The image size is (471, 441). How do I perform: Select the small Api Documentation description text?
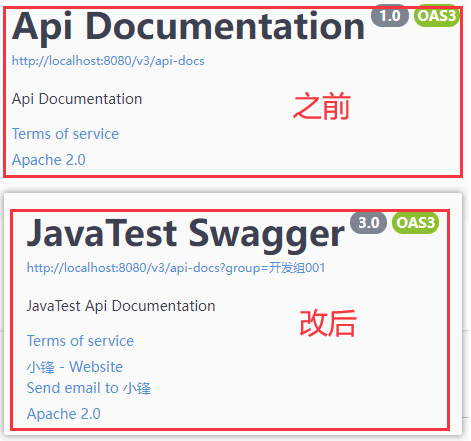tap(77, 99)
